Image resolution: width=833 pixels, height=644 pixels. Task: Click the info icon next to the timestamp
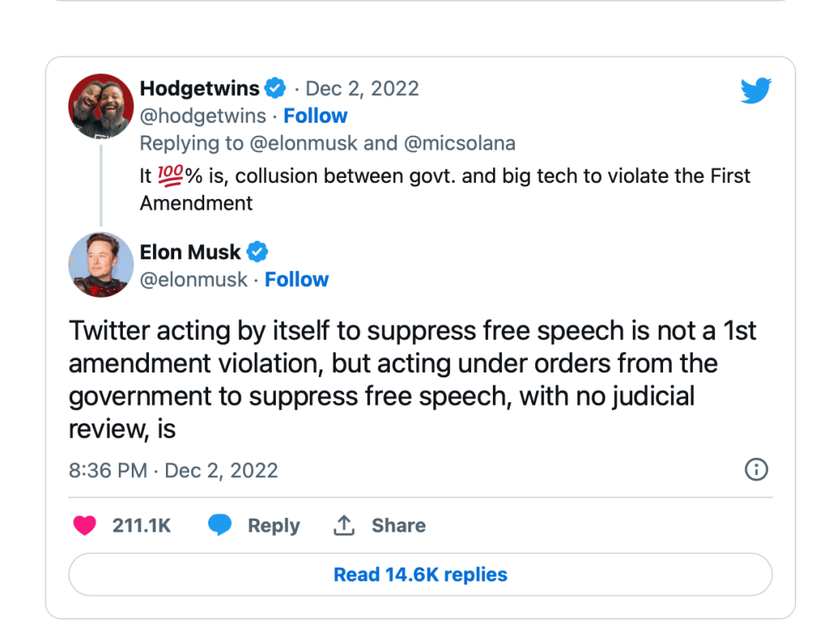click(x=756, y=470)
